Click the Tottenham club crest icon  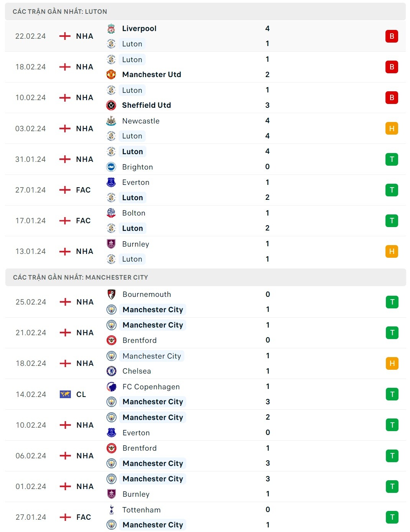point(112,510)
